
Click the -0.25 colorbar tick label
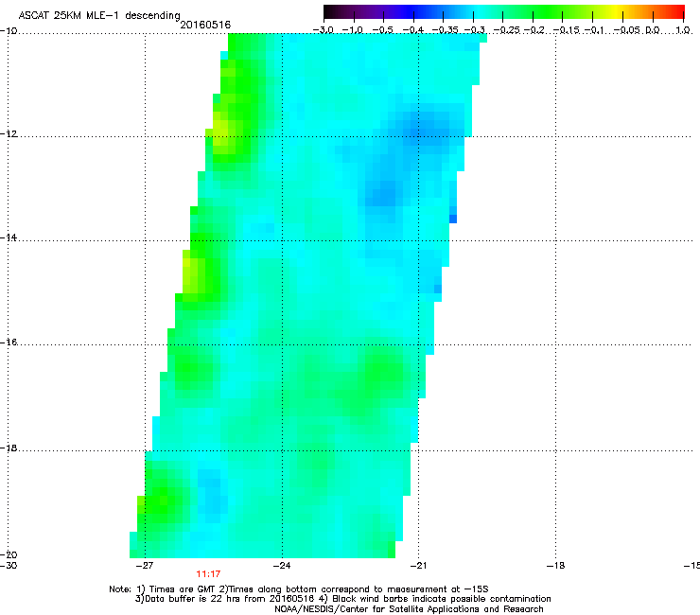tap(506, 30)
